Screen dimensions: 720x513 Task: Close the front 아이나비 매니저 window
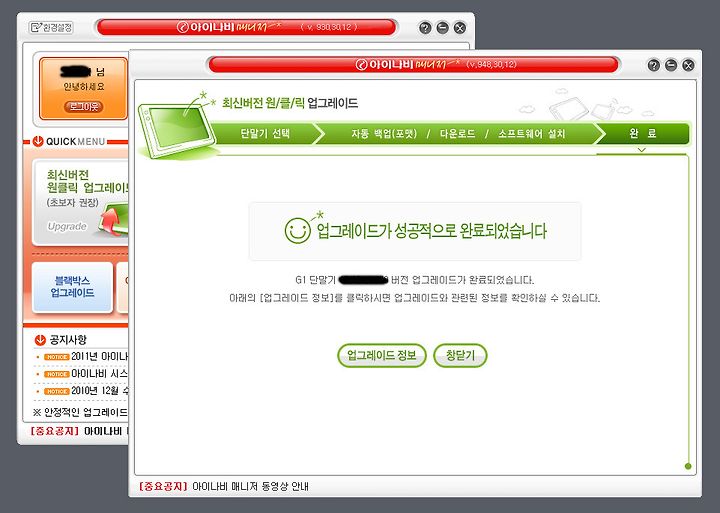(688, 65)
